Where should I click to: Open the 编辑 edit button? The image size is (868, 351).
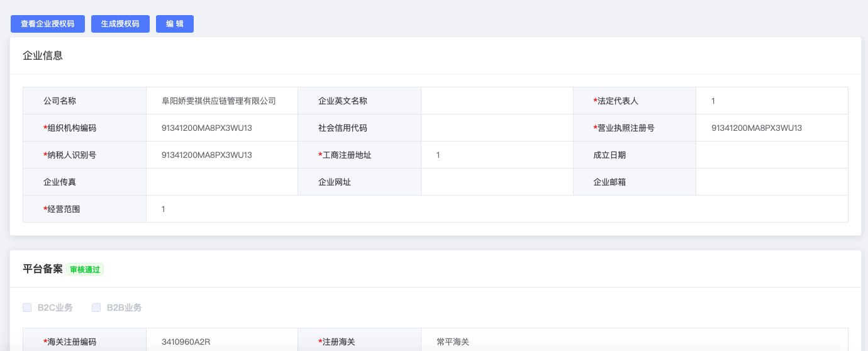175,24
